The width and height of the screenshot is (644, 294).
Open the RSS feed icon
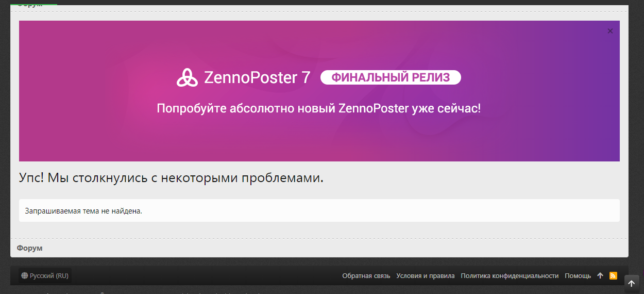click(613, 276)
